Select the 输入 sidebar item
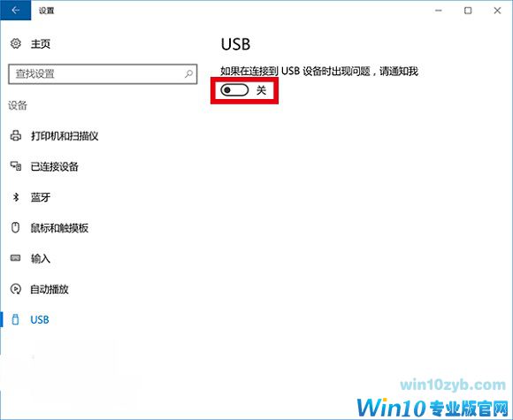Image resolution: width=513 pixels, height=420 pixels. [x=41, y=259]
